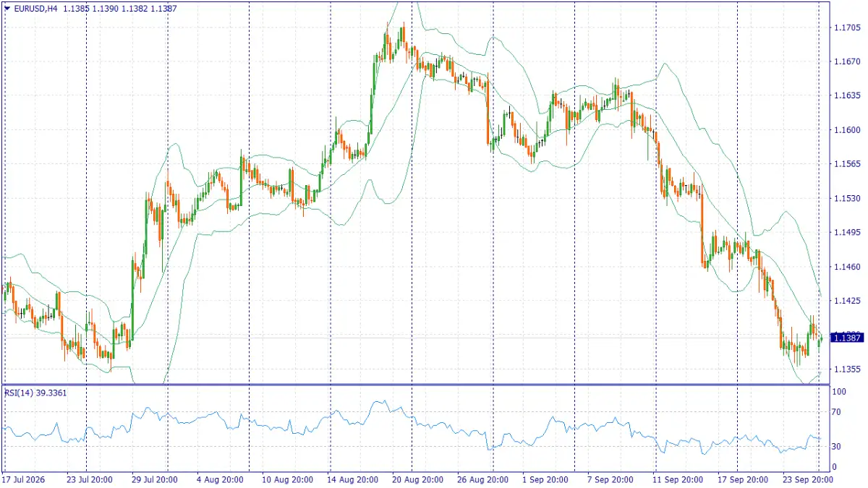868x488 pixels.
Task: Click the 1 Sep 20:00 time label
Action: coord(544,479)
